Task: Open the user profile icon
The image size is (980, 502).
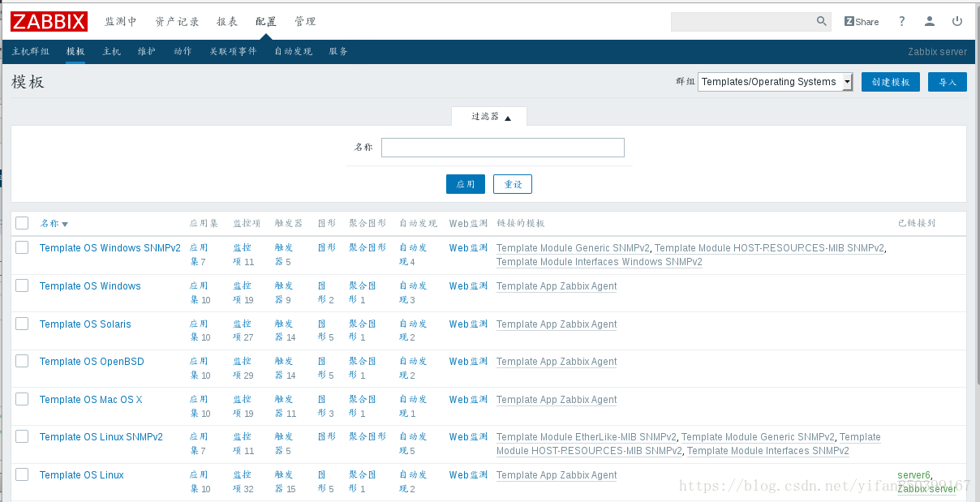Action: (930, 21)
